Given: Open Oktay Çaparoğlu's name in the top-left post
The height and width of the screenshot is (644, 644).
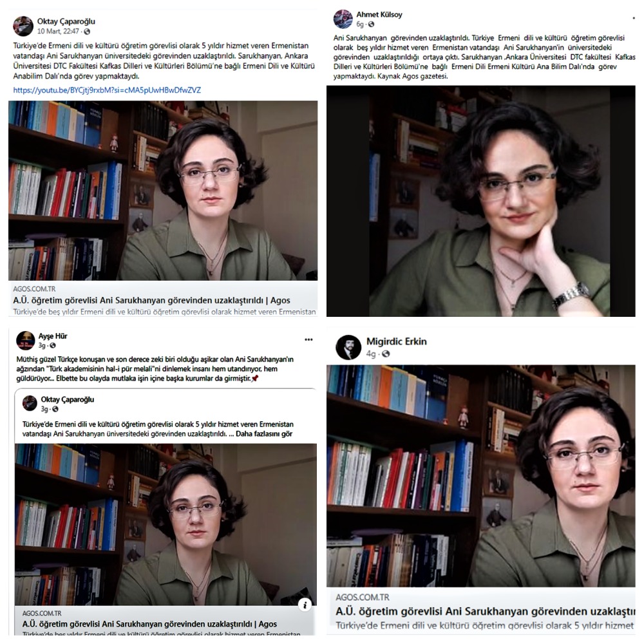Looking at the screenshot, I should (x=66, y=21).
